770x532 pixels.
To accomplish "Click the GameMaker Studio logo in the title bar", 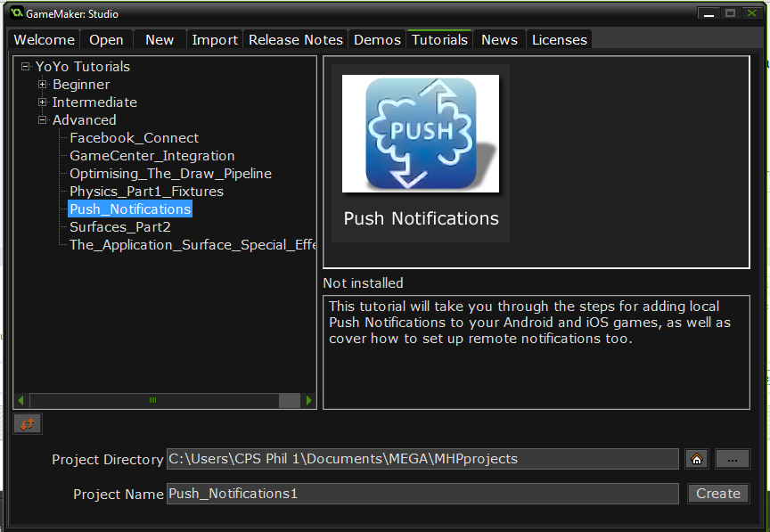I will 16,12.
